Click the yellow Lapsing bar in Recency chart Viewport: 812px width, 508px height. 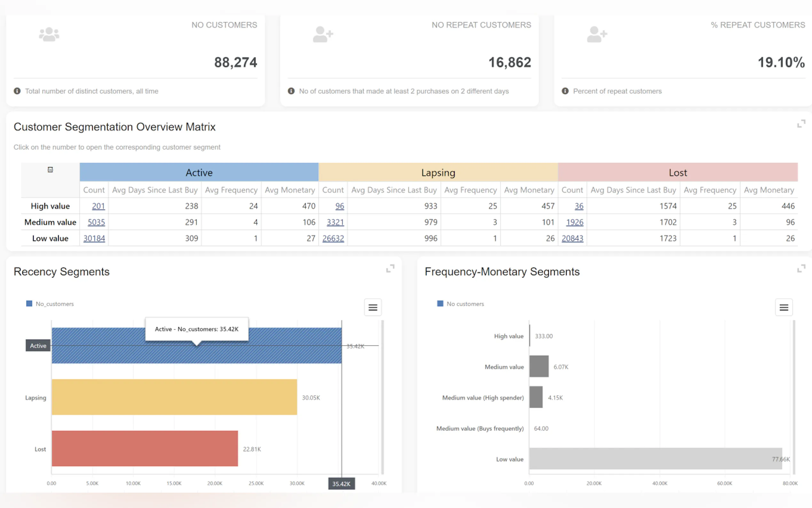click(x=174, y=397)
